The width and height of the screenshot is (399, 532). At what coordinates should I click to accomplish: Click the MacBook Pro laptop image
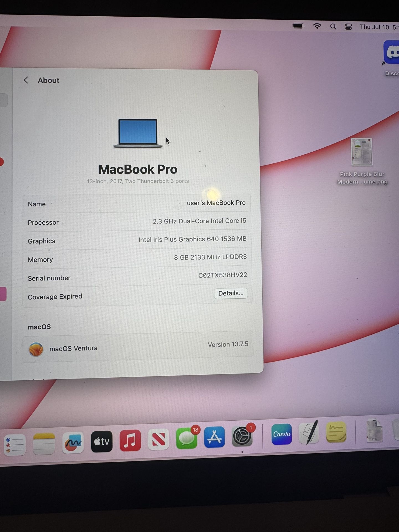138,133
